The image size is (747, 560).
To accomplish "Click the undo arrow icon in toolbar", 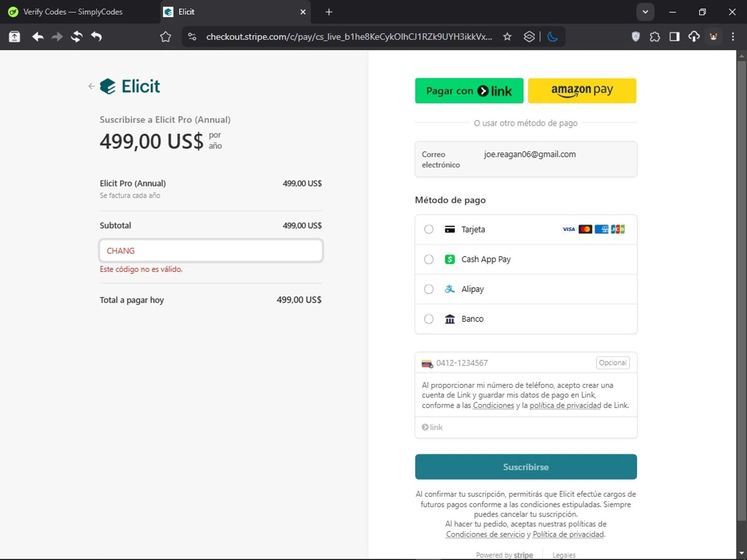I will point(96,36).
